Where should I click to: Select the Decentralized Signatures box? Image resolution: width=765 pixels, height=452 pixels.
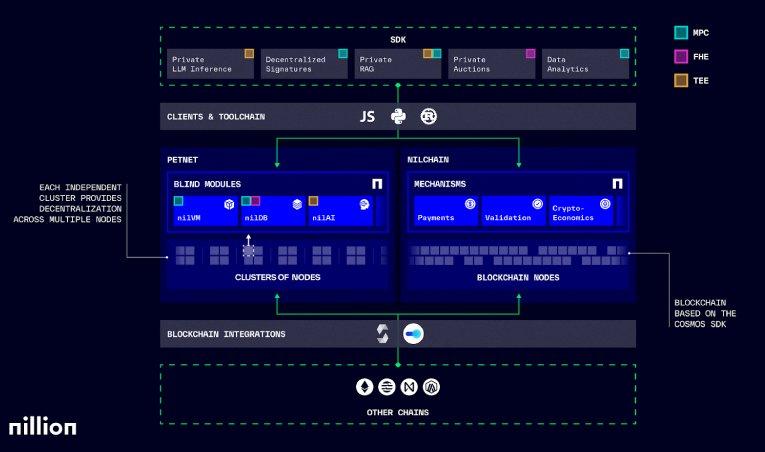pos(305,64)
